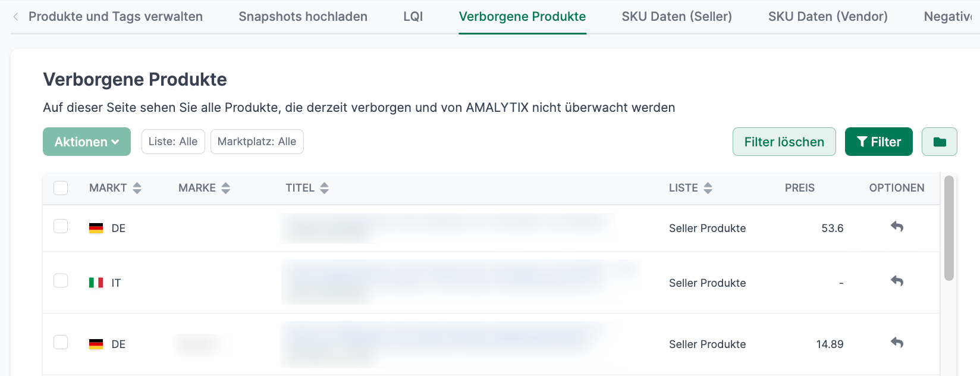Open the Liste: Alle filter chip
Screen dimensions: 980x376
click(173, 142)
